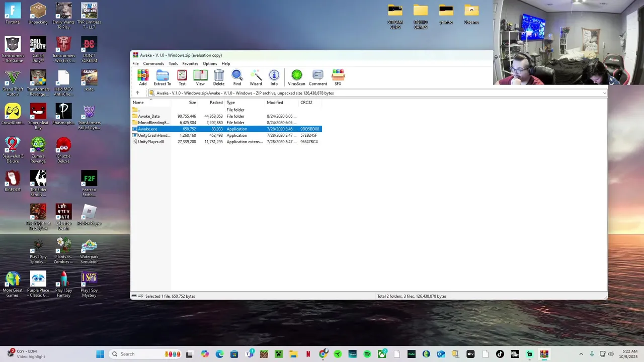
Task: Click the Grand Theft Auto V desktop icon
Action: [x=13, y=83]
